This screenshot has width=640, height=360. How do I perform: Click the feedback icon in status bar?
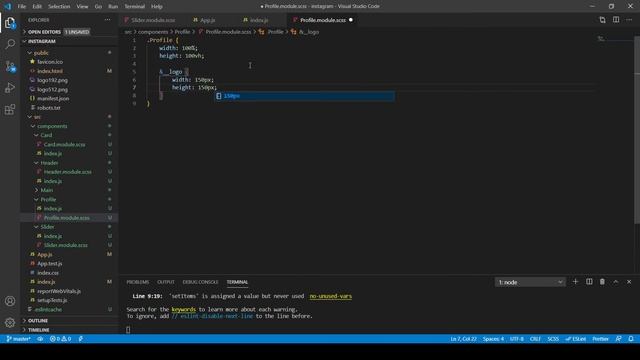click(618, 339)
